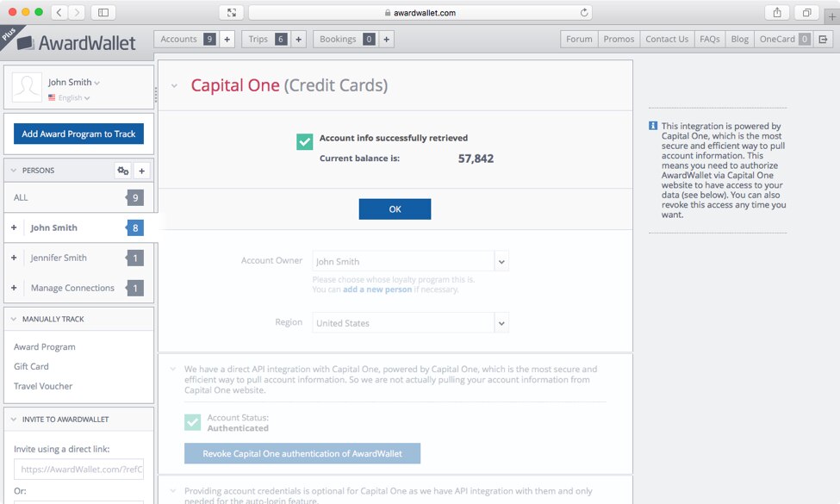Open the Promos menu item
Screen dimensions: 840x504
click(x=619, y=39)
